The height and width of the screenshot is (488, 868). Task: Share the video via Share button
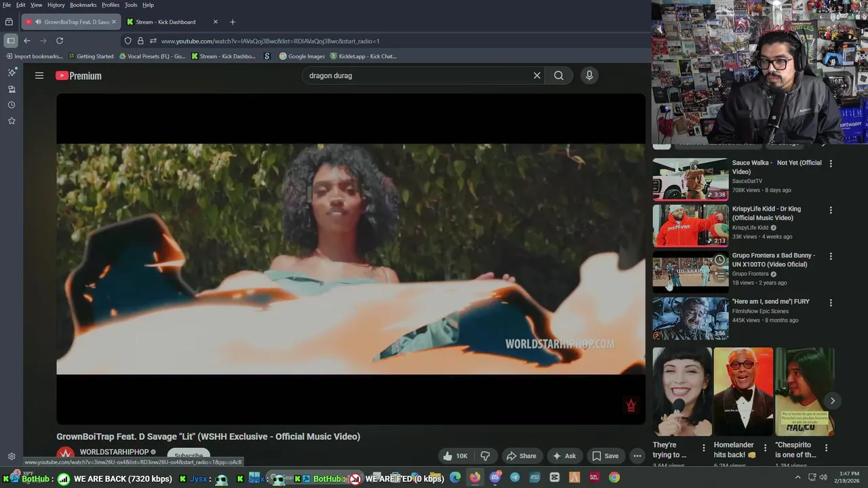click(x=521, y=456)
